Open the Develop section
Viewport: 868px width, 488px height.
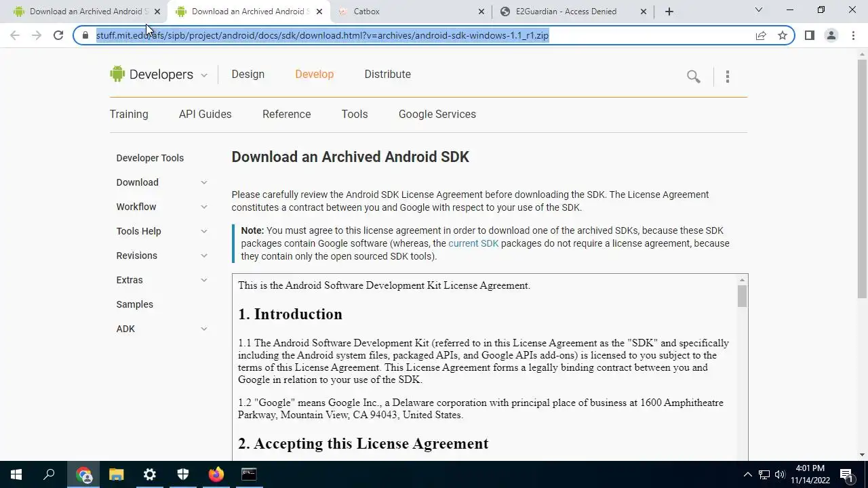click(314, 75)
